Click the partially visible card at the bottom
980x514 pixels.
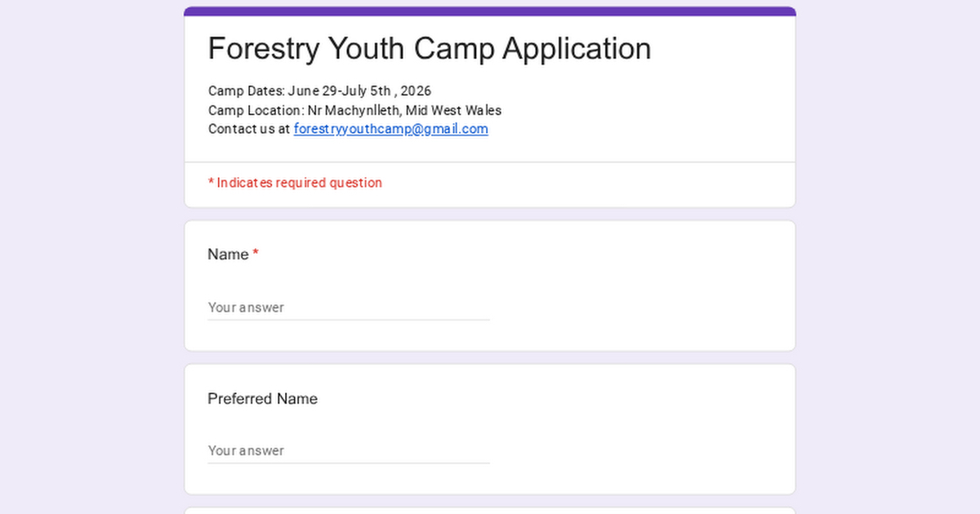(x=490, y=511)
